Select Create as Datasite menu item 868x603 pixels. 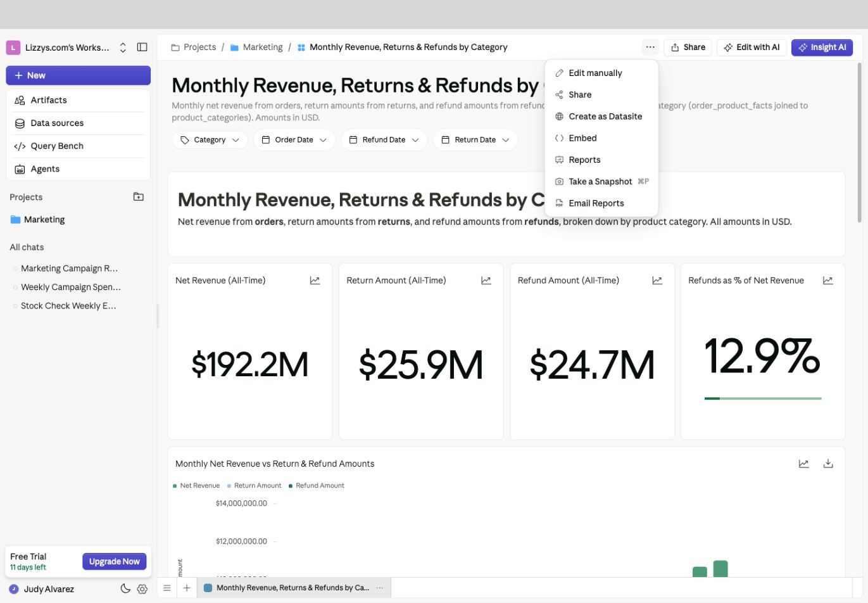coord(601,117)
